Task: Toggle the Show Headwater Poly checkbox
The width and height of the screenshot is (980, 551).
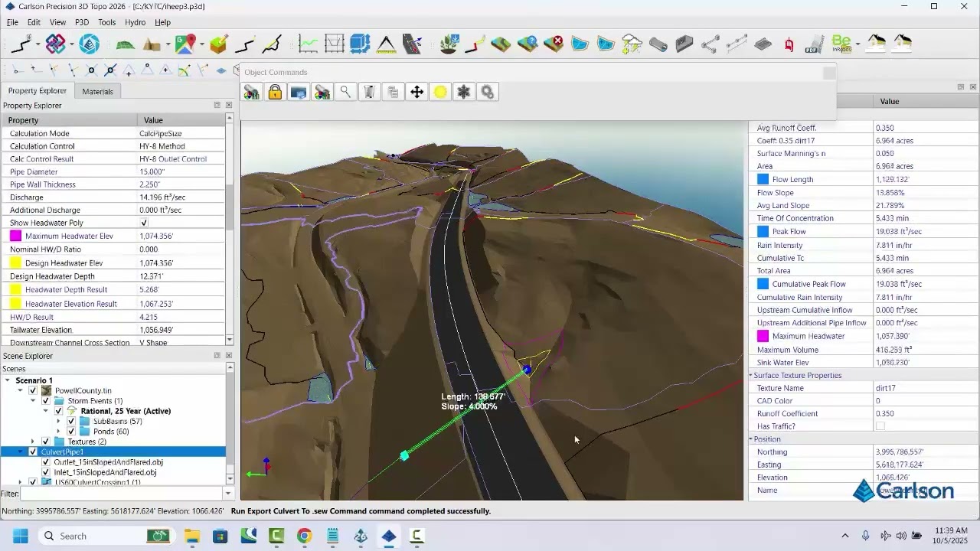Action: [x=144, y=223]
